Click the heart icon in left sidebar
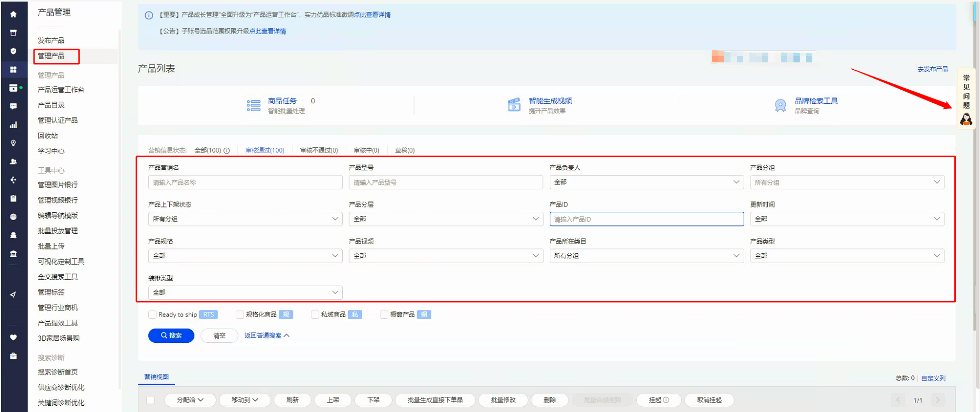The height and width of the screenshot is (412, 980). [x=13, y=337]
